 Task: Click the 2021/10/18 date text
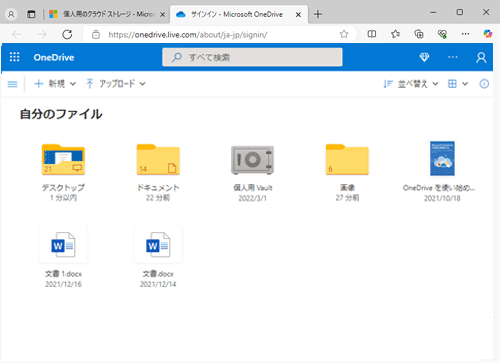[x=442, y=198]
